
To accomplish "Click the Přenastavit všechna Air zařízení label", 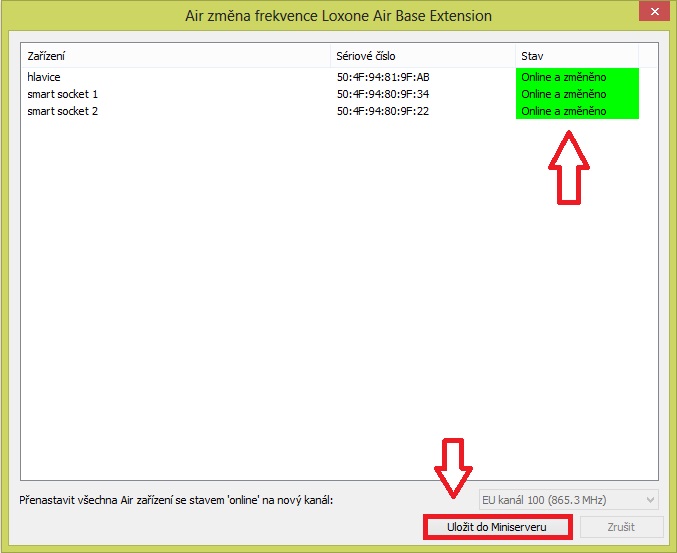I will coord(176,499).
